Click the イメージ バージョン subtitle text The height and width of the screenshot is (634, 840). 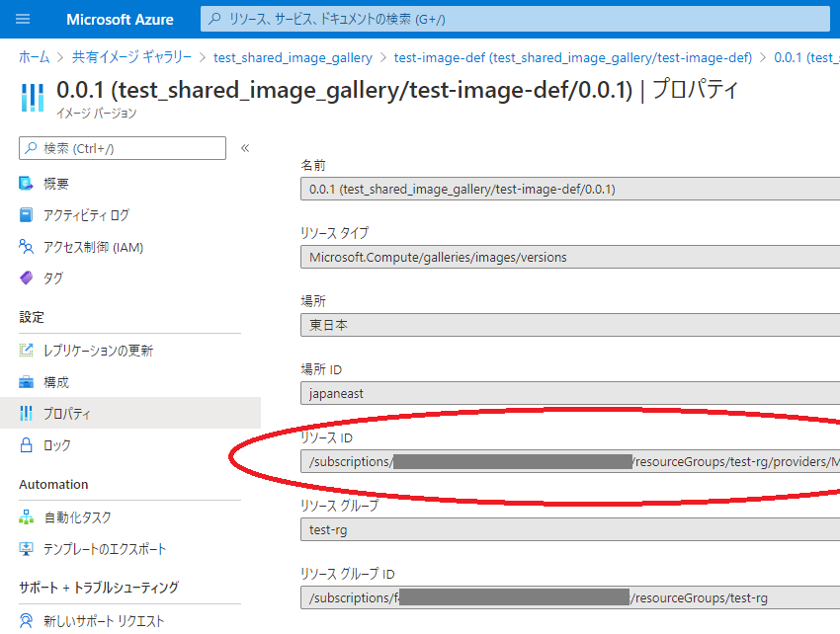point(97,113)
